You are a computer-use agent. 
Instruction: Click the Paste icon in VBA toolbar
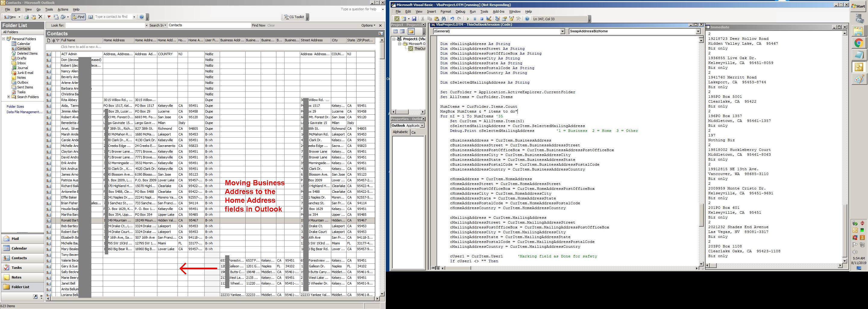436,19
